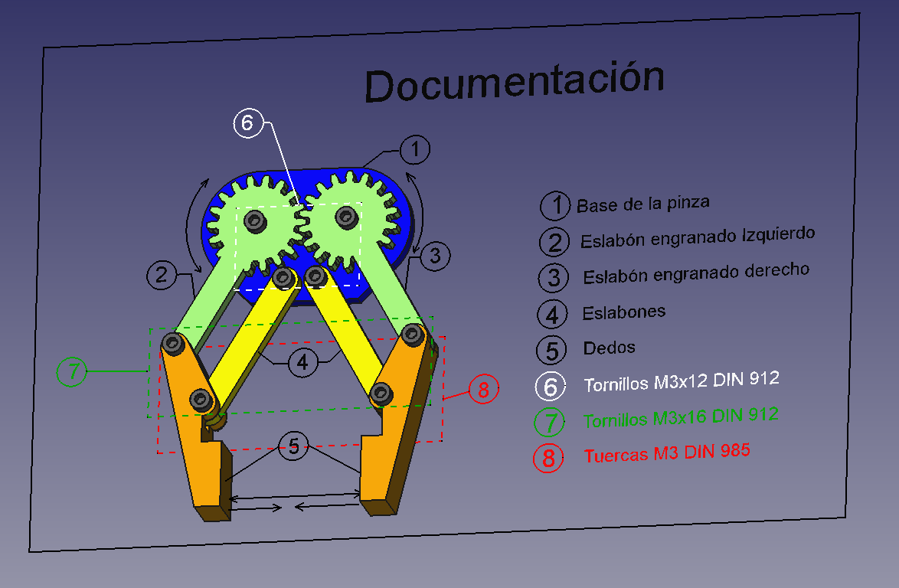
Task: Select green callout balloon 7 left of the drawing
Action: click(72, 371)
